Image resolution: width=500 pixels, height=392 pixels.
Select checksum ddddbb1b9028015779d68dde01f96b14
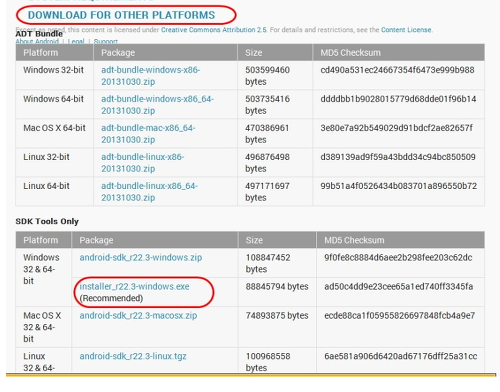pos(398,99)
